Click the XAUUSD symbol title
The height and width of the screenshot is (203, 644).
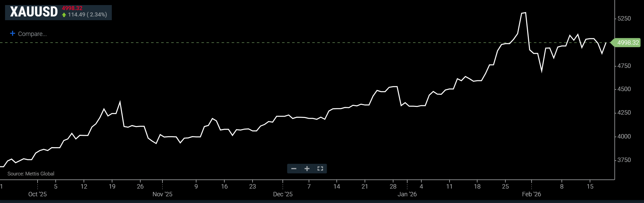pyautogui.click(x=34, y=12)
